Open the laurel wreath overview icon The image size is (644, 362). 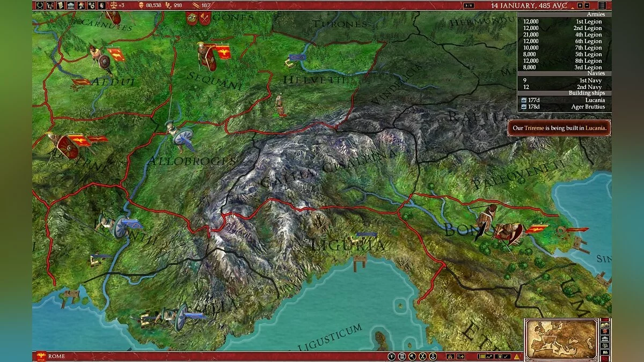(x=40, y=5)
